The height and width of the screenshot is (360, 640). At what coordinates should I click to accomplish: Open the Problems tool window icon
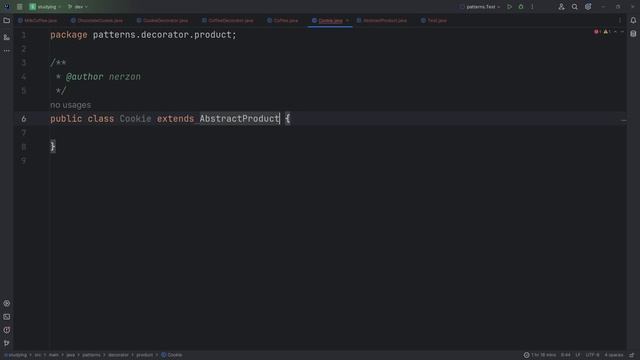pos(7,330)
